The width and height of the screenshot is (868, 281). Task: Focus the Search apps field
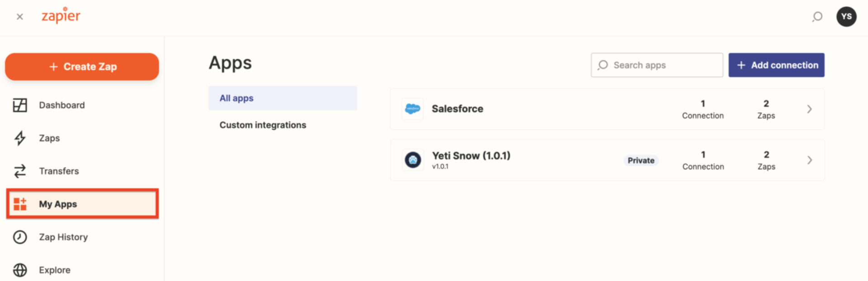click(657, 65)
